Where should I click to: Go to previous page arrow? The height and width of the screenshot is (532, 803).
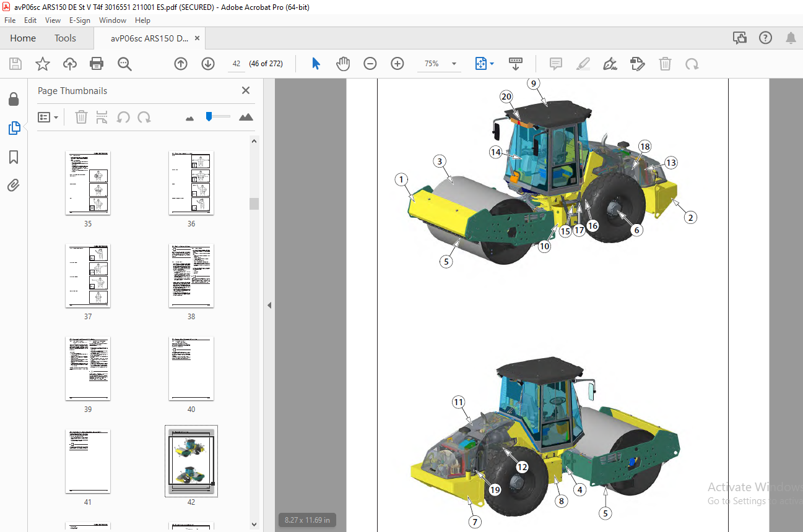point(181,64)
